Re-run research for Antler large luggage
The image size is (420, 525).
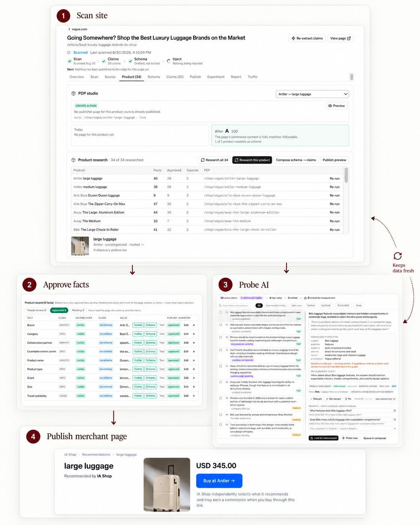pyautogui.click(x=335, y=179)
